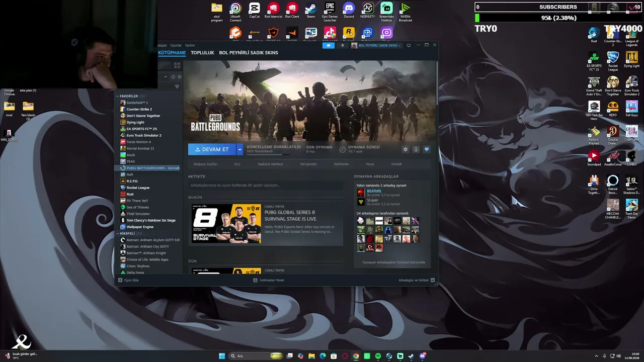The image size is (644, 362).
Task: Open Steam announcements megaphone button
Action: 328,45
